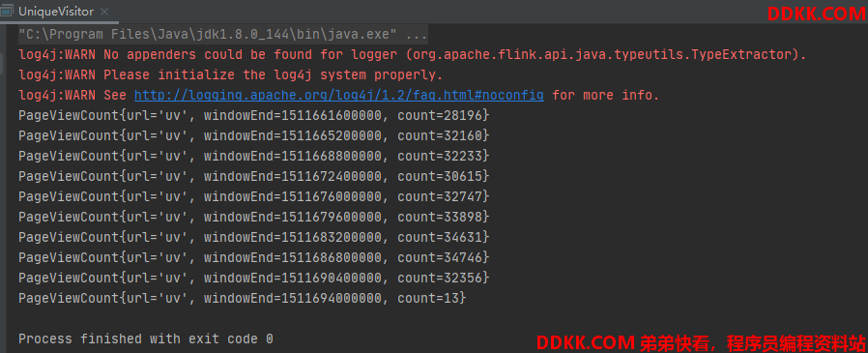Click the last output line with count=13
Image resolution: width=868 pixels, height=353 pixels.
tap(243, 298)
